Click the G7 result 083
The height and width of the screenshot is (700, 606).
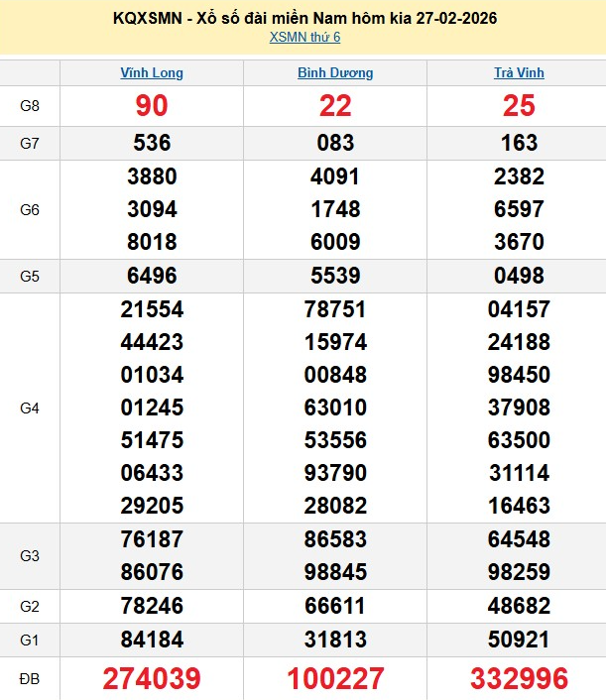[335, 143]
